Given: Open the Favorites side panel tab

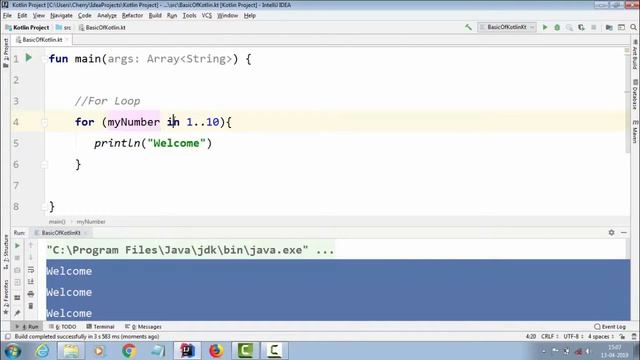Looking at the screenshot, I should 6,297.
